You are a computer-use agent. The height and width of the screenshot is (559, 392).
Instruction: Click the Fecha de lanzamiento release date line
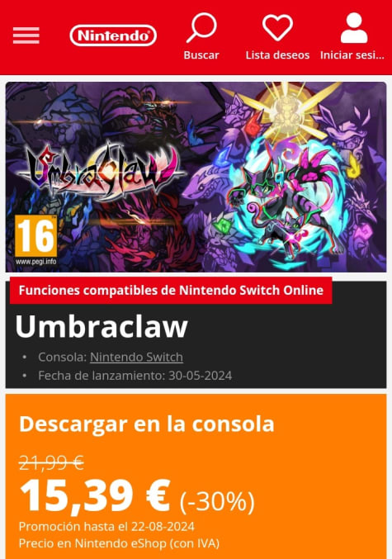pyautogui.click(x=135, y=376)
